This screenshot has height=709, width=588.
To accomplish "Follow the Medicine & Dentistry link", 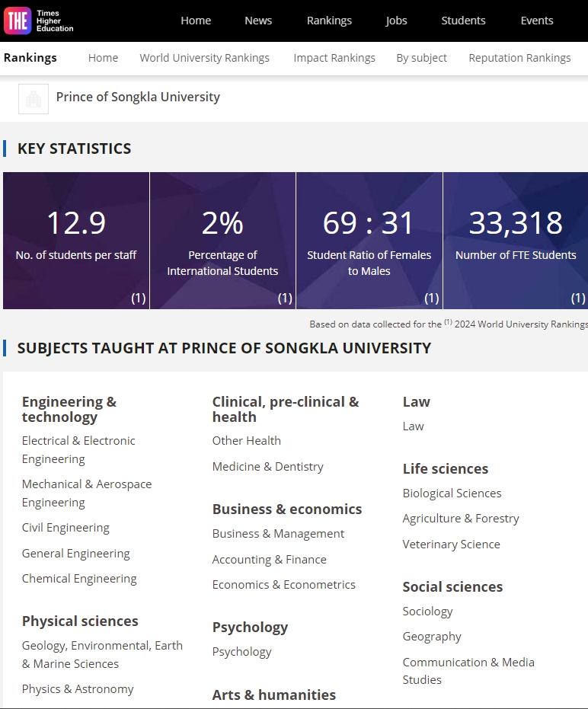I will point(268,467).
